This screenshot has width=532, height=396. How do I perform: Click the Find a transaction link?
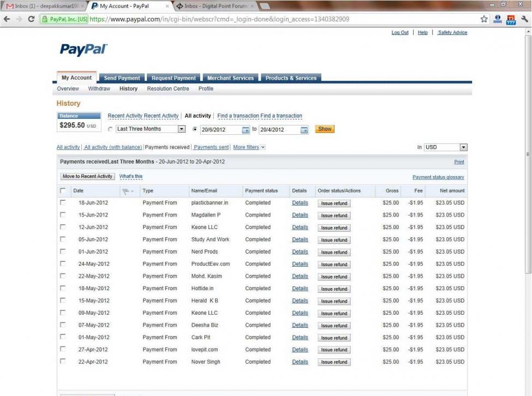point(260,116)
